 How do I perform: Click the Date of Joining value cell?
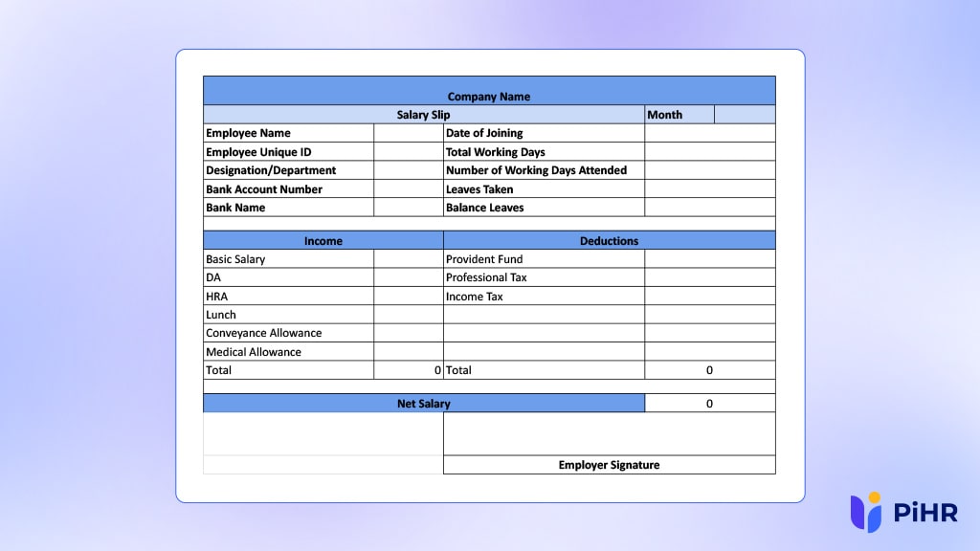click(x=710, y=132)
